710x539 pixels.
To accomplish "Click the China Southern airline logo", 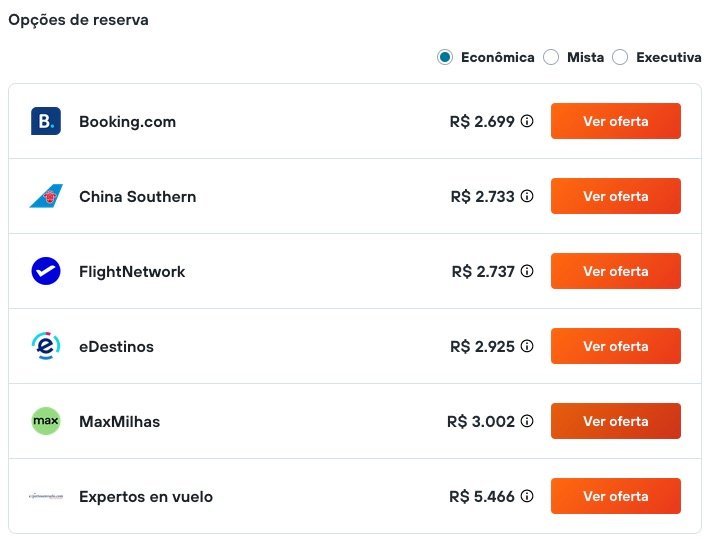I will click(x=46, y=196).
